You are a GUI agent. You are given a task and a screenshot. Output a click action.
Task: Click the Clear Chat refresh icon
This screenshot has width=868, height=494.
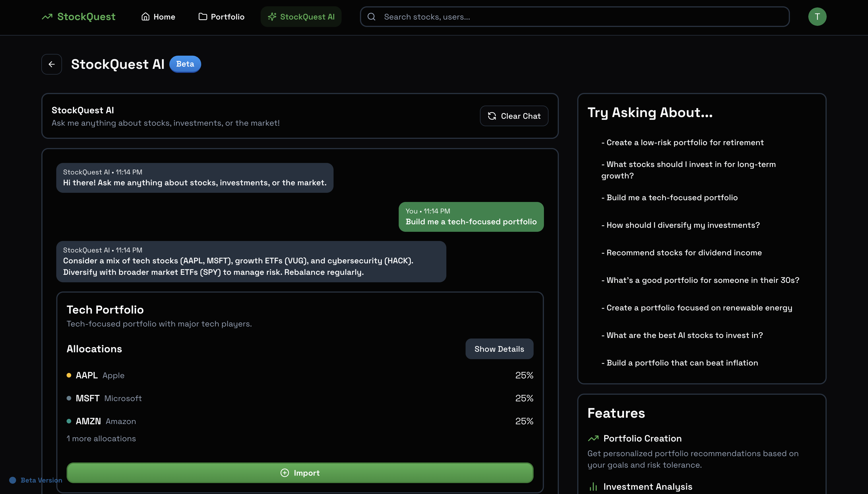tap(492, 116)
